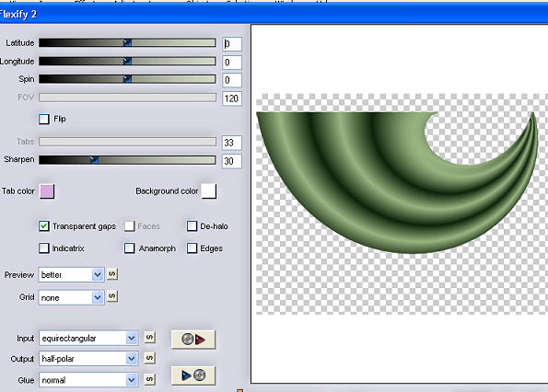Click the Spin value field
This screenshot has width=548, height=392.
pyautogui.click(x=232, y=80)
